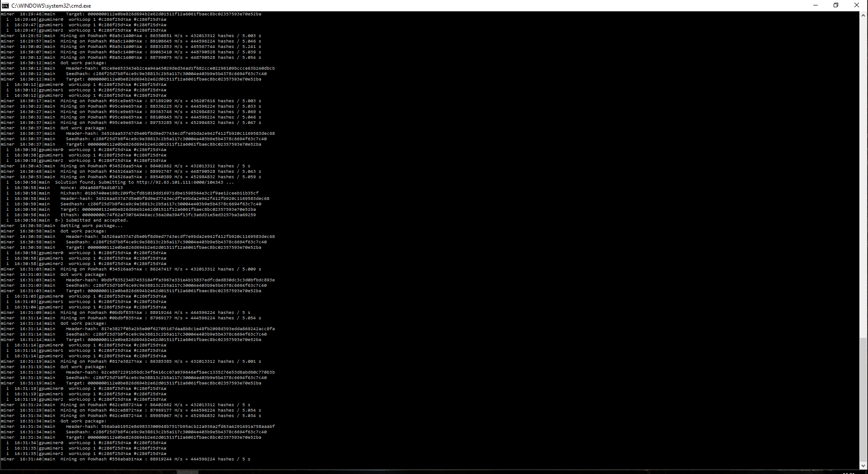Click the pool URL http://92.63.101.111:6000/104343
The width and height of the screenshot is (868, 474).
pyautogui.click(x=179, y=182)
